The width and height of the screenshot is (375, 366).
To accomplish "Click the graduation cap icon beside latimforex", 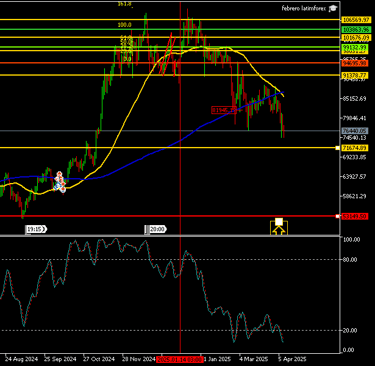I will (332, 9).
